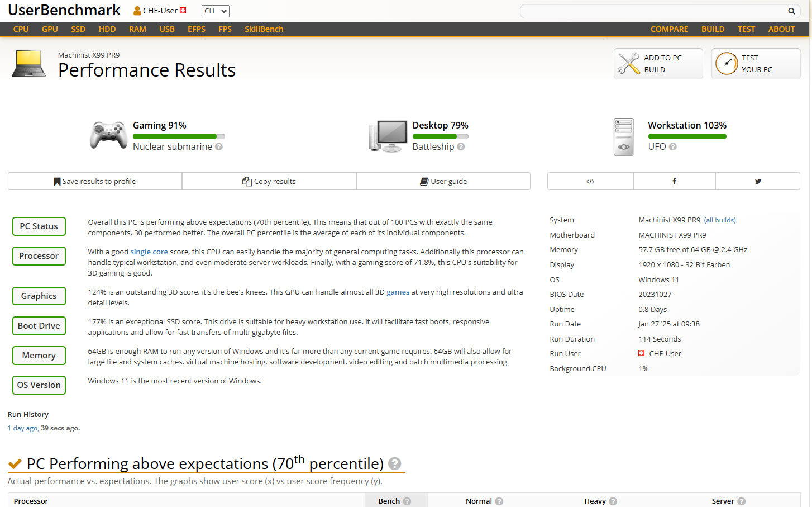Click the Memory button
The width and height of the screenshot is (812, 507).
click(39, 356)
